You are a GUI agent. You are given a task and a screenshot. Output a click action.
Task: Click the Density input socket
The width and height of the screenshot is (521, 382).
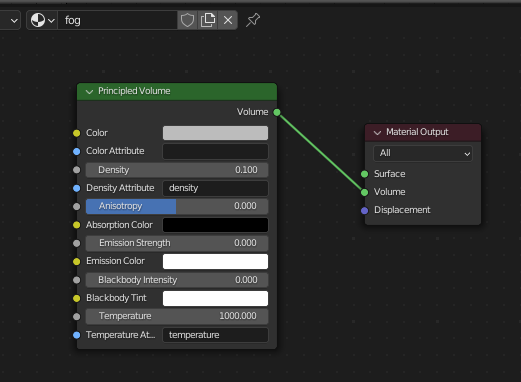(77, 170)
